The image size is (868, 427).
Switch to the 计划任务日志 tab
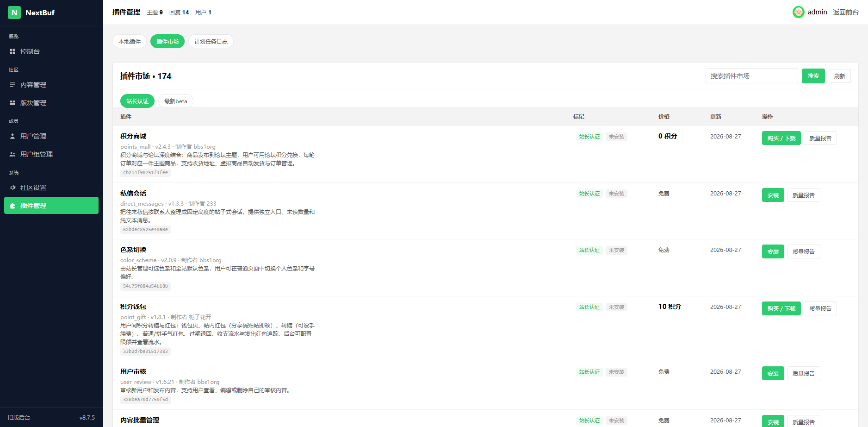(211, 41)
